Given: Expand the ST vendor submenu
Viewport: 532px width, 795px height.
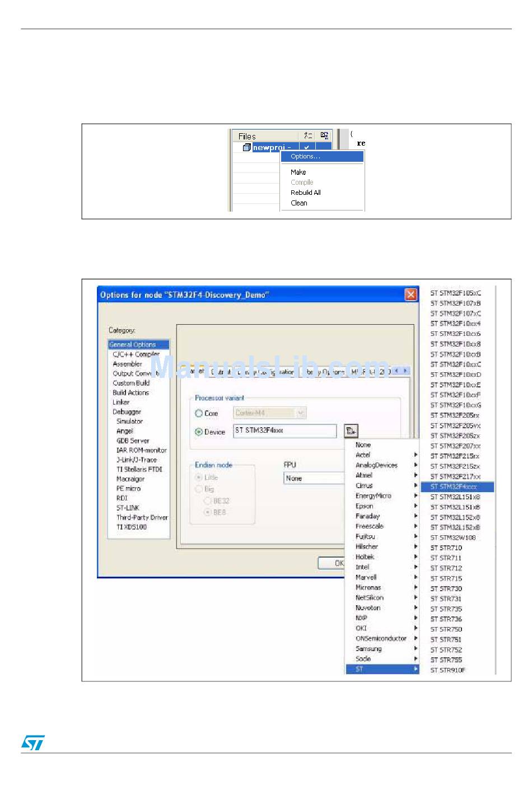Looking at the screenshot, I should point(382,669).
